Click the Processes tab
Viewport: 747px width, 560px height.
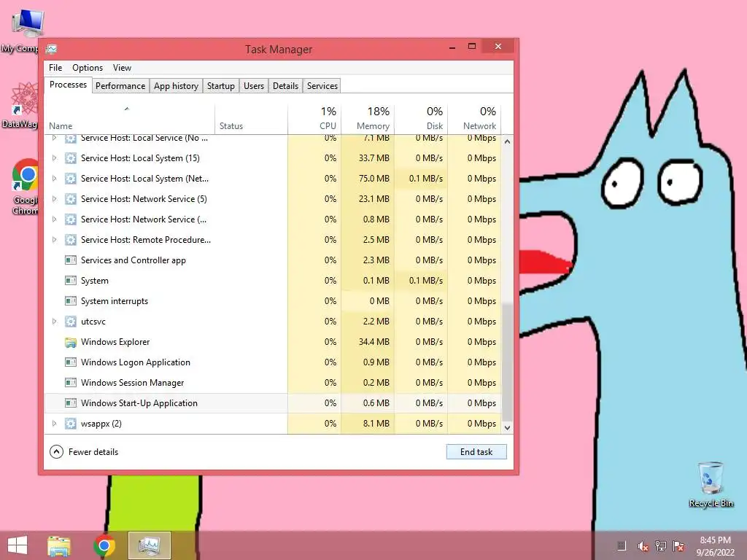[x=68, y=85]
